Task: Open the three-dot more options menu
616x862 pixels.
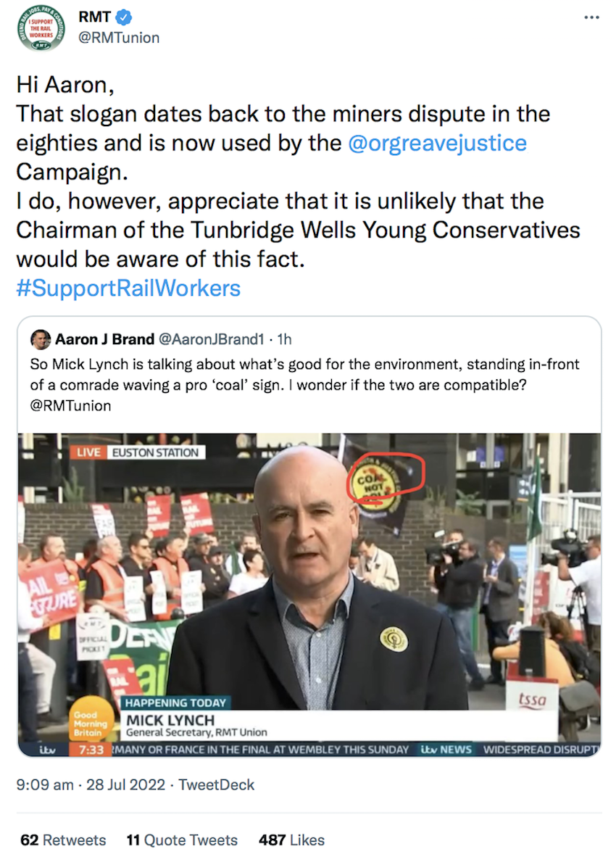Action: [591, 17]
